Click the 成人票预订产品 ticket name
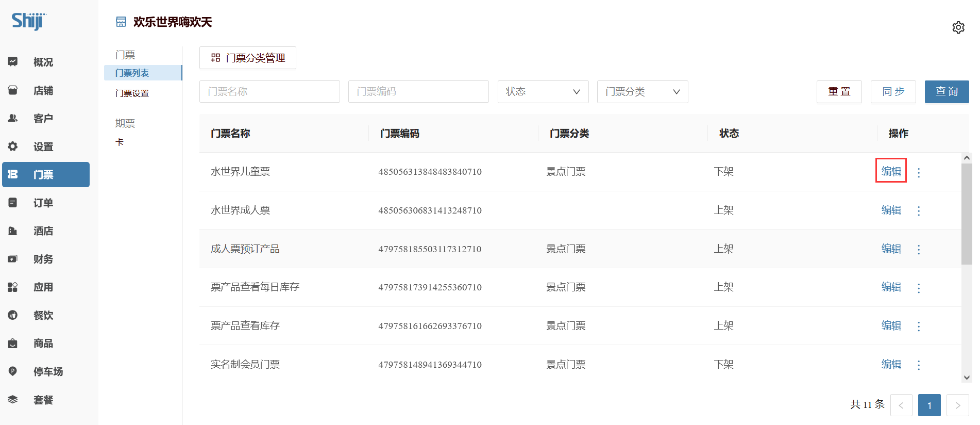This screenshot has width=980, height=425. pos(245,249)
